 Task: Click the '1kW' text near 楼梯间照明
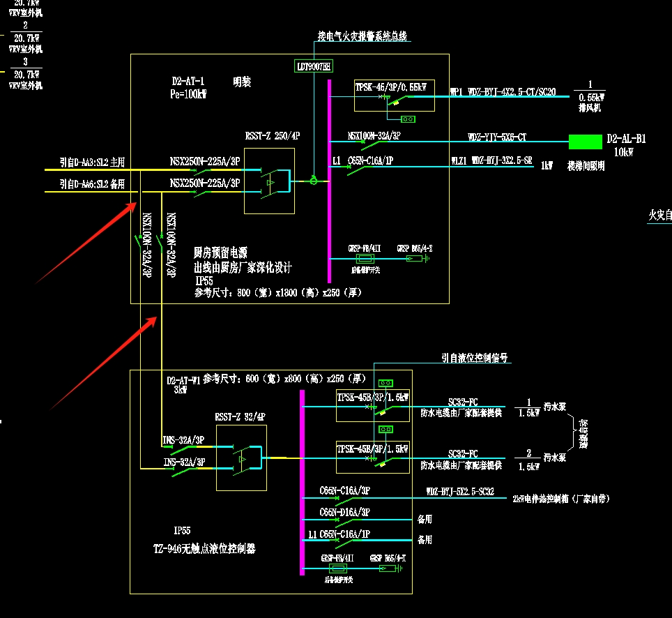547,165
